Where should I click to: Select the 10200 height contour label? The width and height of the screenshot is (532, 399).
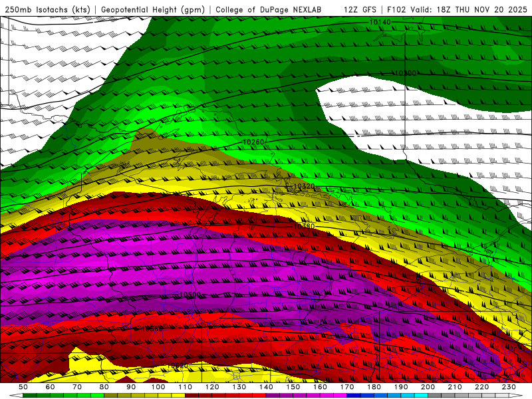click(406, 73)
